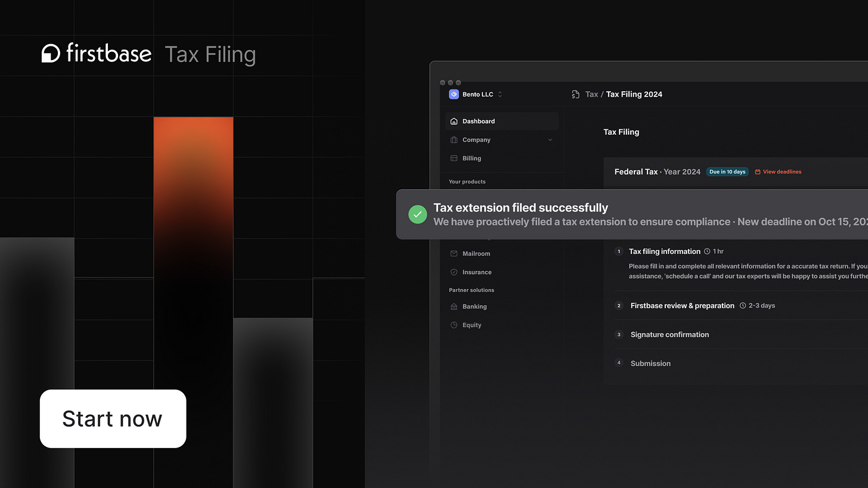Open the Bento LLC company switcher

pos(477,94)
